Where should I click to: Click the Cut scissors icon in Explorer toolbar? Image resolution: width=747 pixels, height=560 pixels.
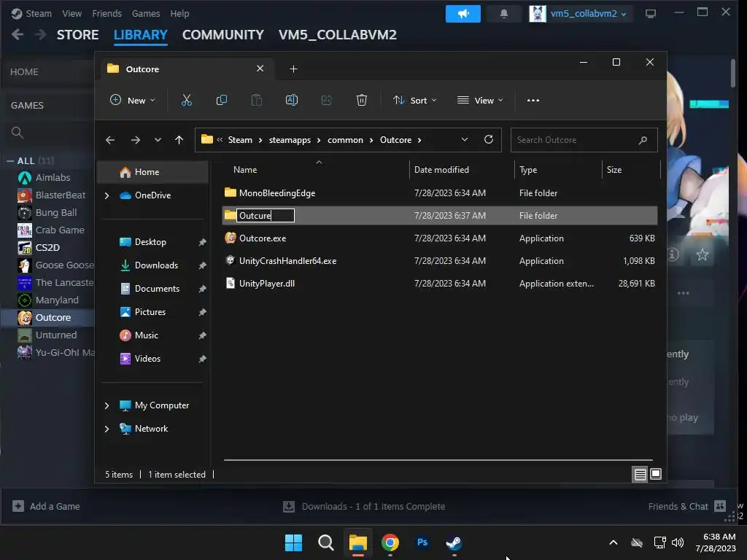pos(186,100)
